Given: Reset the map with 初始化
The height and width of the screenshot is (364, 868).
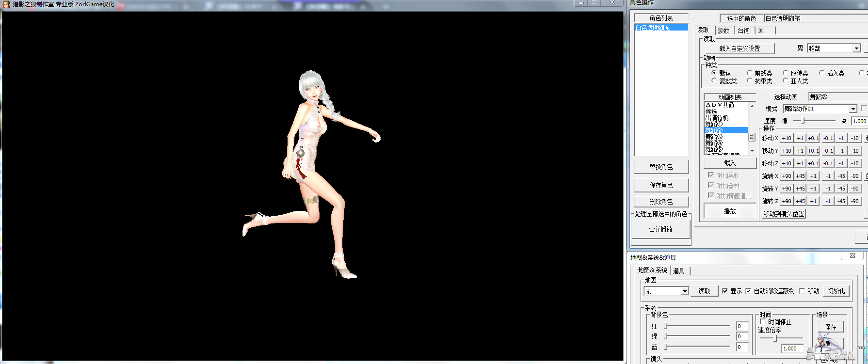Looking at the screenshot, I should tap(836, 291).
